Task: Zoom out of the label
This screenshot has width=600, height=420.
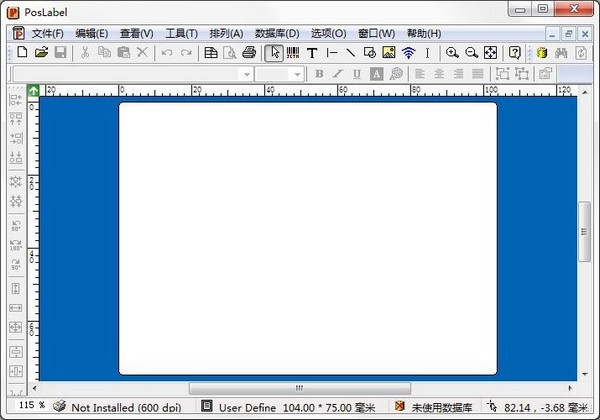Action: point(471,52)
